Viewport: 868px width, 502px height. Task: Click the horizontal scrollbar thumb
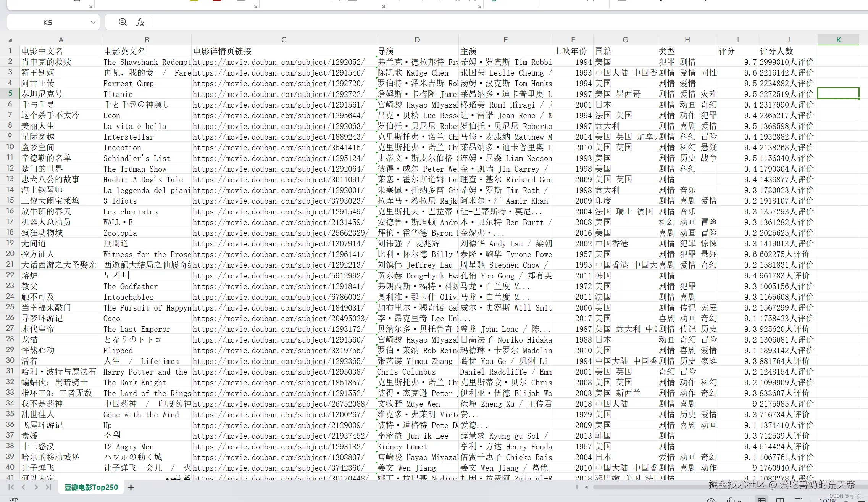[649, 487]
